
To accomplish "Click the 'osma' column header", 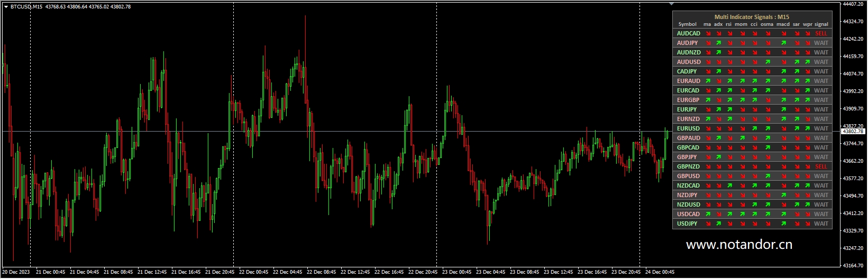I will pos(767,24).
